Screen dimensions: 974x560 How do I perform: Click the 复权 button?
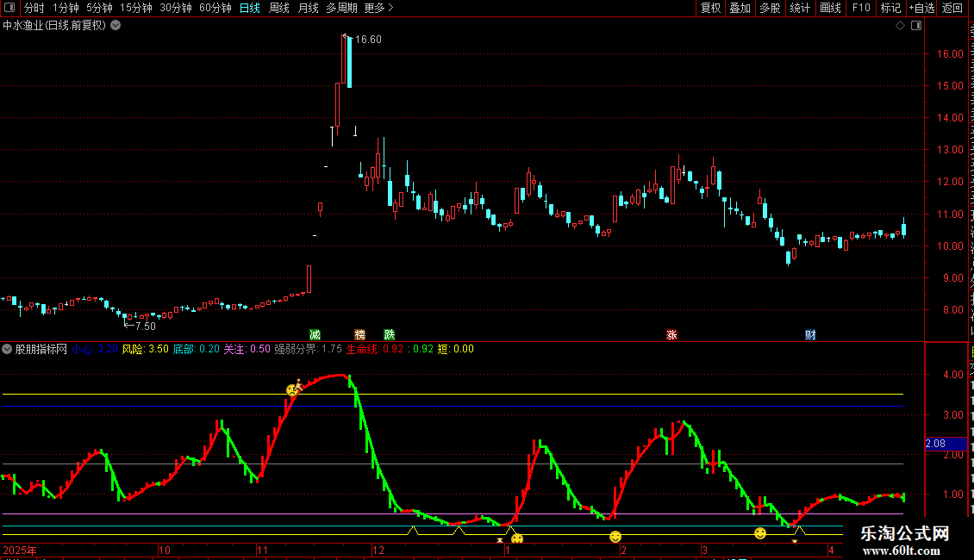710,8
